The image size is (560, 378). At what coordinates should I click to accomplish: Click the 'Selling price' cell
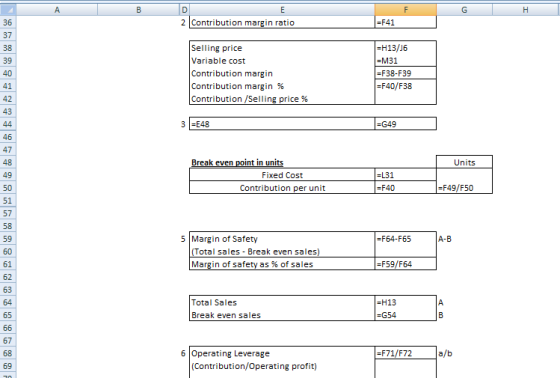pos(282,48)
